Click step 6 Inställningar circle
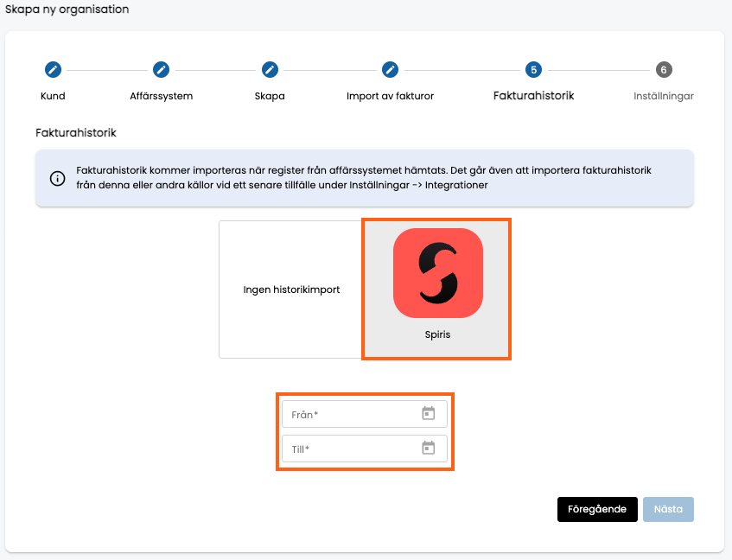The width and height of the screenshot is (732, 560). 664,70
